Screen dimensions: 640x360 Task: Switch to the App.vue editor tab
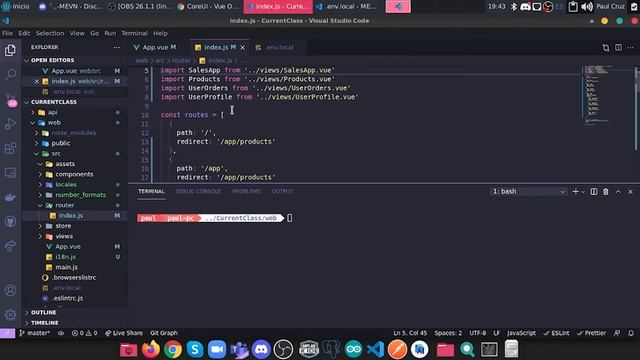click(155, 47)
